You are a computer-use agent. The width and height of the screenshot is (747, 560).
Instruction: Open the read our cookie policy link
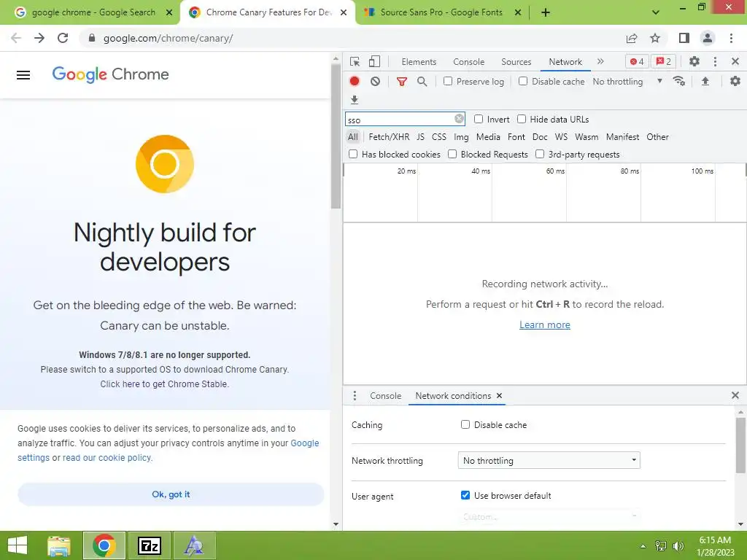107,458
